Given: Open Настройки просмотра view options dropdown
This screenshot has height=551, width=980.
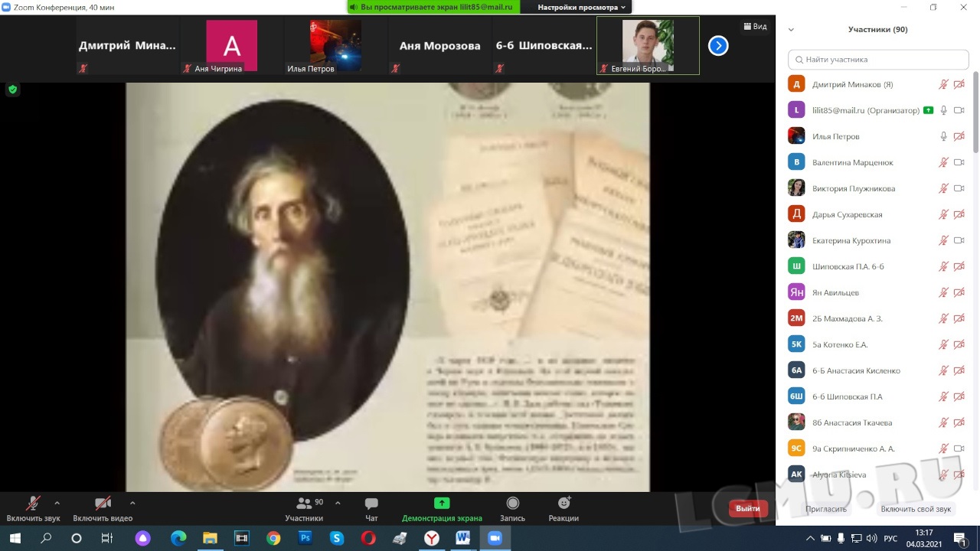Looking at the screenshot, I should point(582,7).
